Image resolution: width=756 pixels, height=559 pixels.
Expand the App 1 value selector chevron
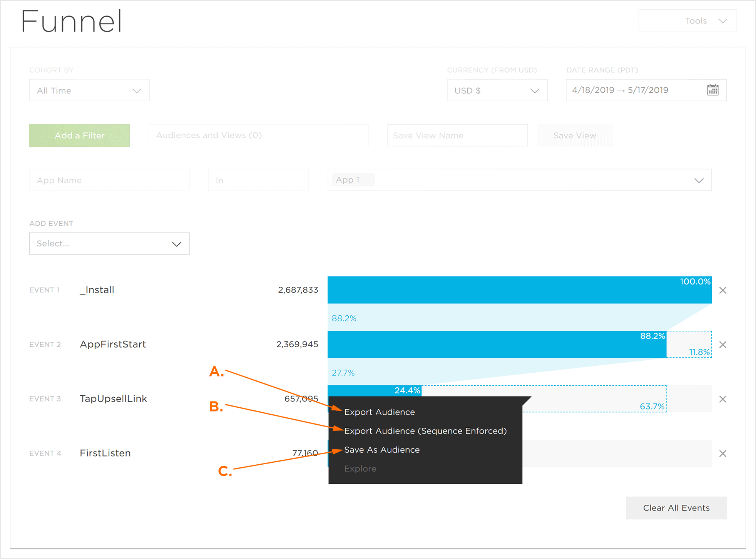pos(699,180)
